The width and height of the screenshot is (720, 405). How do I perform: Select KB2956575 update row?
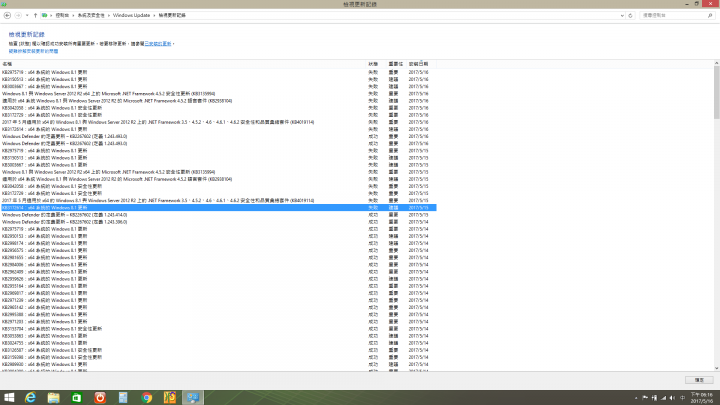219,250
